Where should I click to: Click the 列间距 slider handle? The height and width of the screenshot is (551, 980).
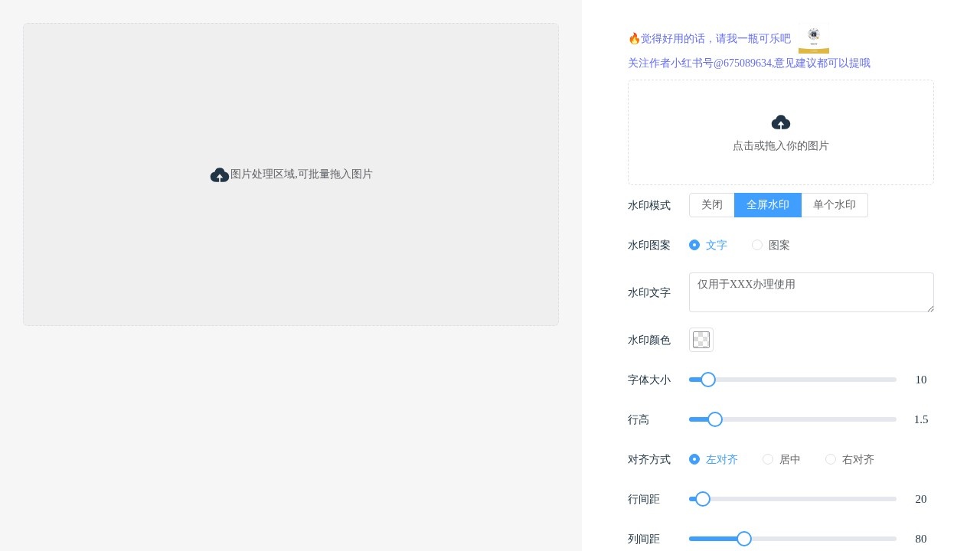[x=743, y=539]
